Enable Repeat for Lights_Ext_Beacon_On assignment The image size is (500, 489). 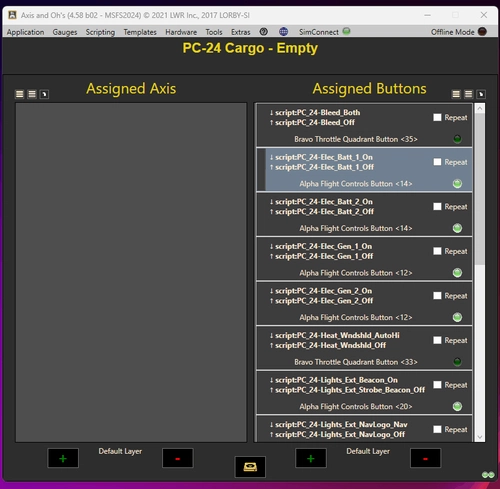click(437, 385)
